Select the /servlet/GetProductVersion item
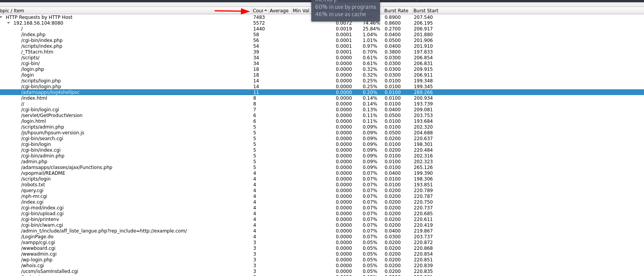Viewport: 644px width, 276px height. tap(51, 115)
